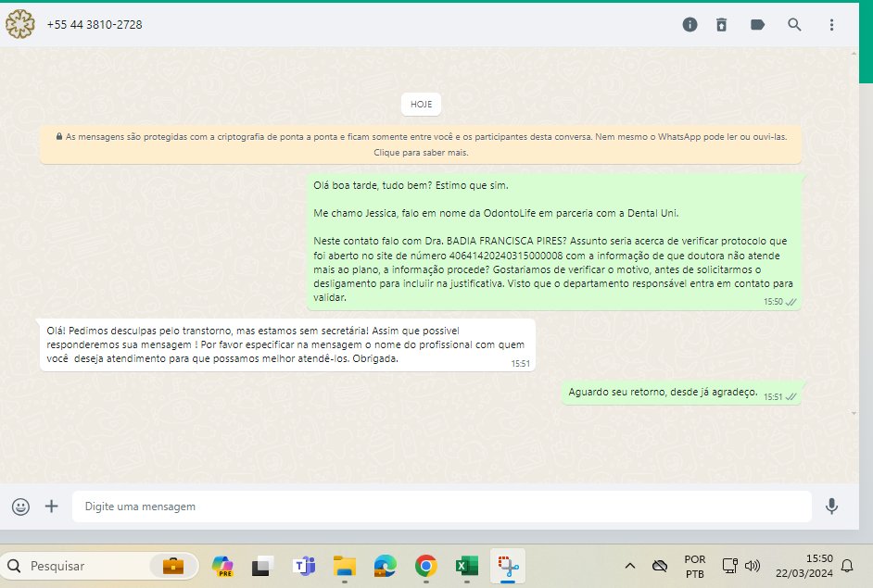Open File Explorer from taskbar
Image resolution: width=873 pixels, height=588 pixels.
click(x=345, y=567)
